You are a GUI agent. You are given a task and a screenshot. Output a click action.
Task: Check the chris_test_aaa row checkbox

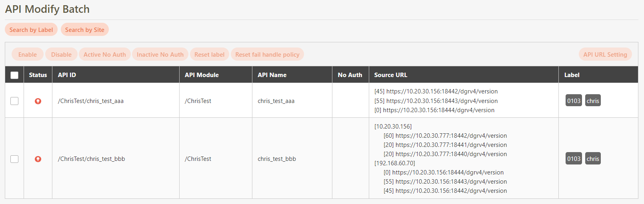click(x=14, y=101)
